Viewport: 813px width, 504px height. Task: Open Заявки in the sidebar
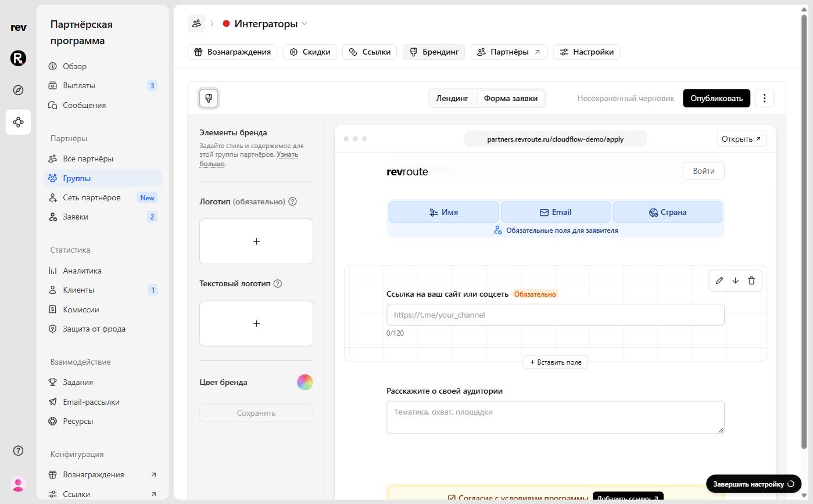[103, 217]
